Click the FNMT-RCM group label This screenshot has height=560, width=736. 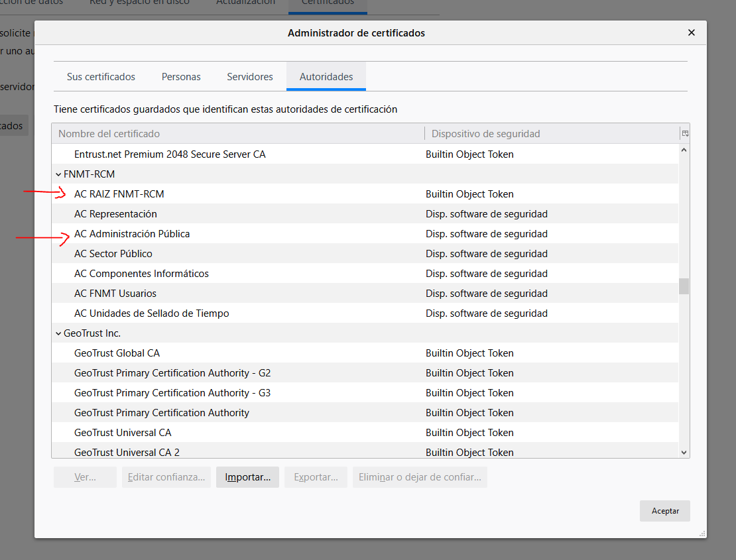pyautogui.click(x=90, y=174)
